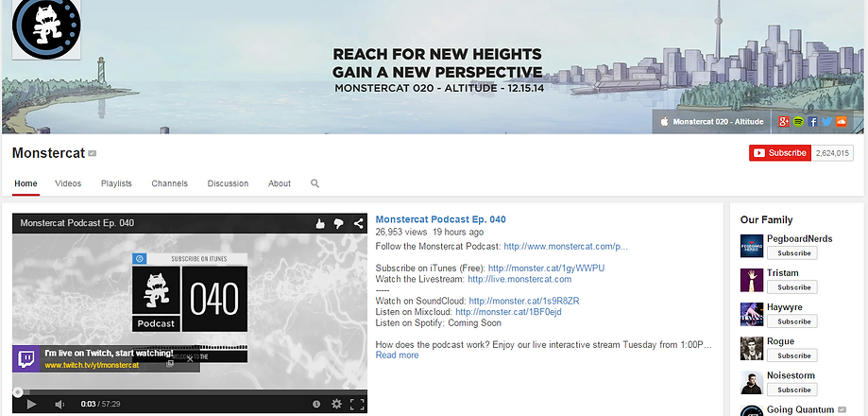Click the '26,953 views' text
Image resolution: width=868 pixels, height=416 pixels.
(401, 232)
